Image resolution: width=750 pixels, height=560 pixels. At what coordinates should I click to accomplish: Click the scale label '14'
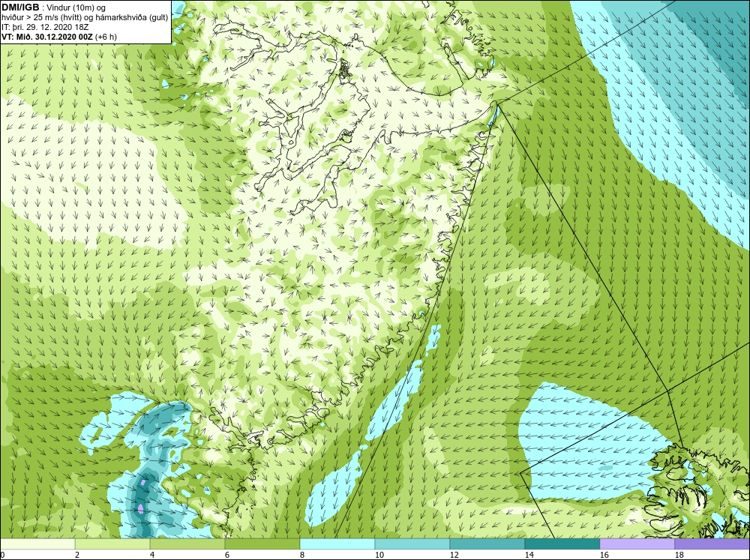coord(529,555)
